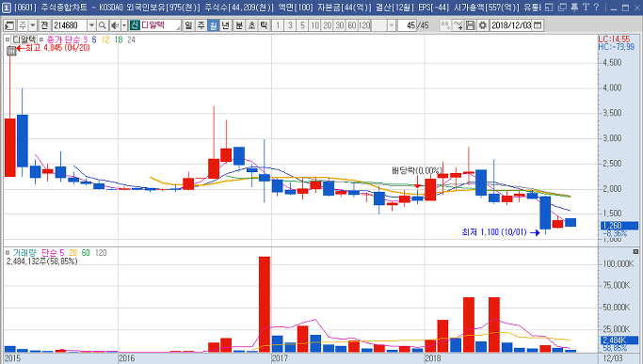Select 분 minute period
643x364 pixels.
pos(239,25)
